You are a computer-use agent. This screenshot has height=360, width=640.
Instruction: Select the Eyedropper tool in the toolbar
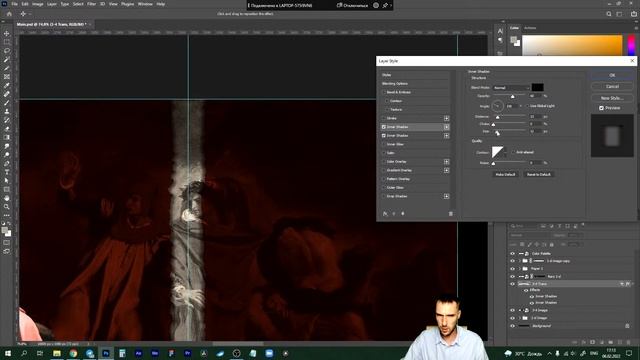pos(7,85)
